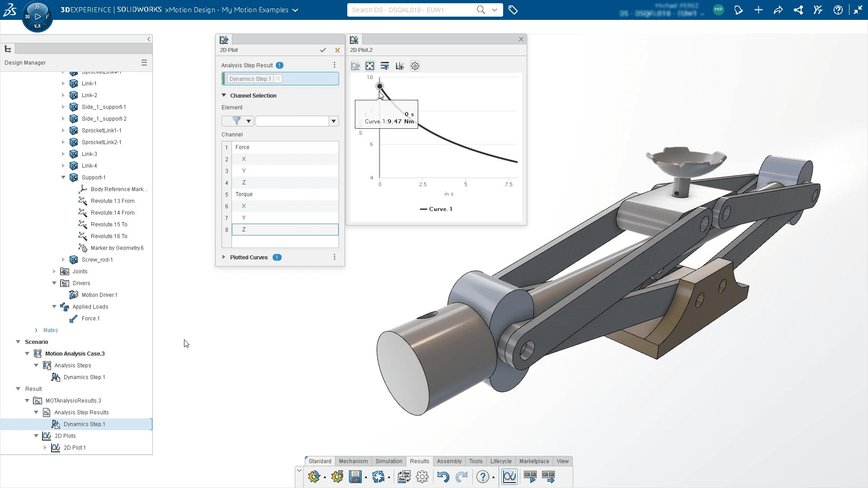Open the Mechanism tab
Screen dimensions: 868x488
click(x=354, y=461)
